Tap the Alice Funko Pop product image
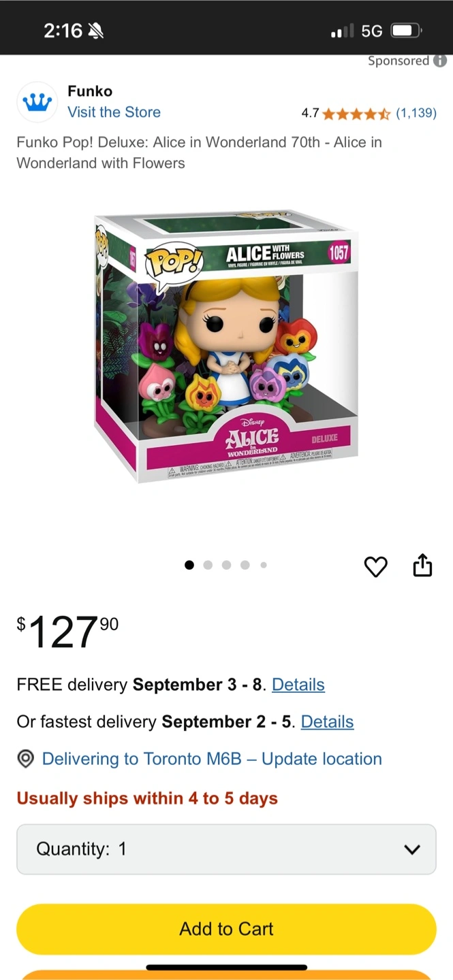The width and height of the screenshot is (453, 980). [x=226, y=347]
